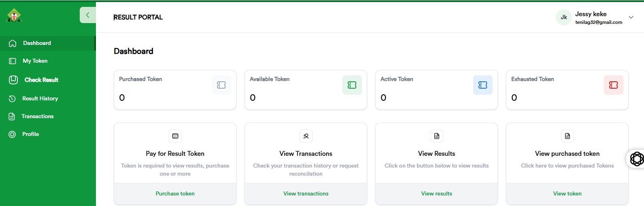
Task: Click the Jk user avatar
Action: coord(563,17)
